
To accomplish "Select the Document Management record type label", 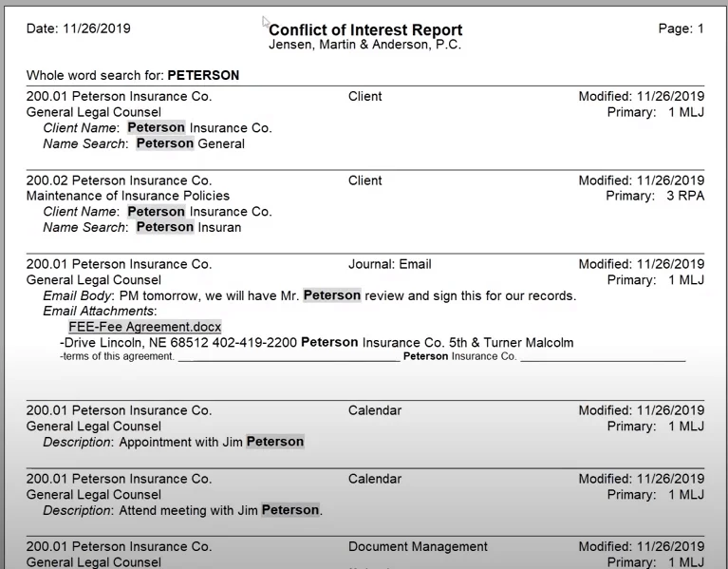I will (x=418, y=547).
